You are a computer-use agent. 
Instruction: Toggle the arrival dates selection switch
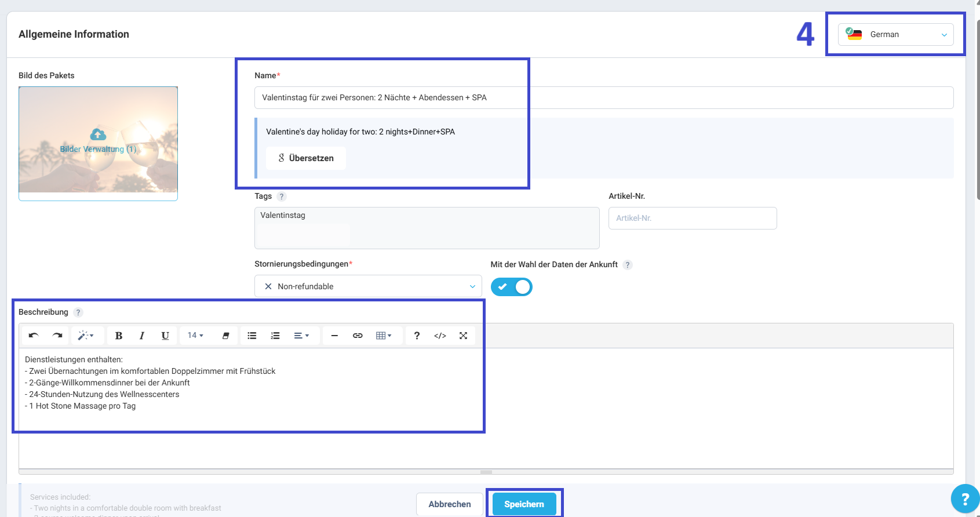[x=511, y=287]
